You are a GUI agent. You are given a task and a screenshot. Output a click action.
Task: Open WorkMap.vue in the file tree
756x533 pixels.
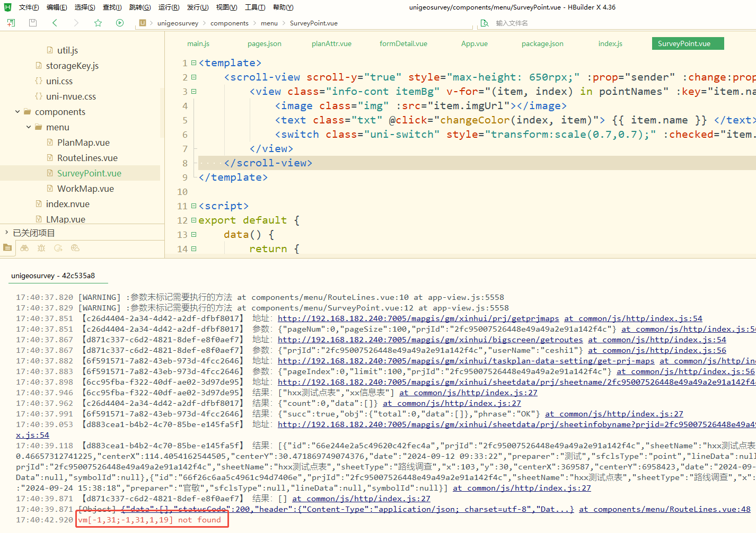coord(85,188)
